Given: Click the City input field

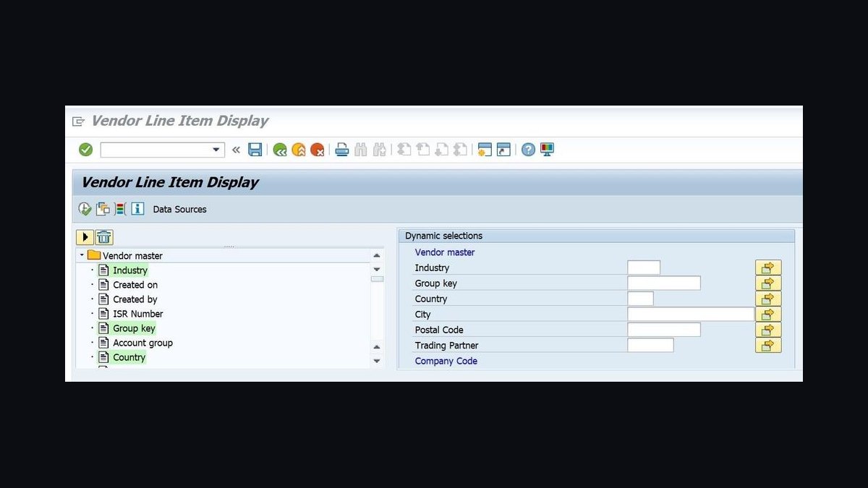Looking at the screenshot, I should (691, 314).
